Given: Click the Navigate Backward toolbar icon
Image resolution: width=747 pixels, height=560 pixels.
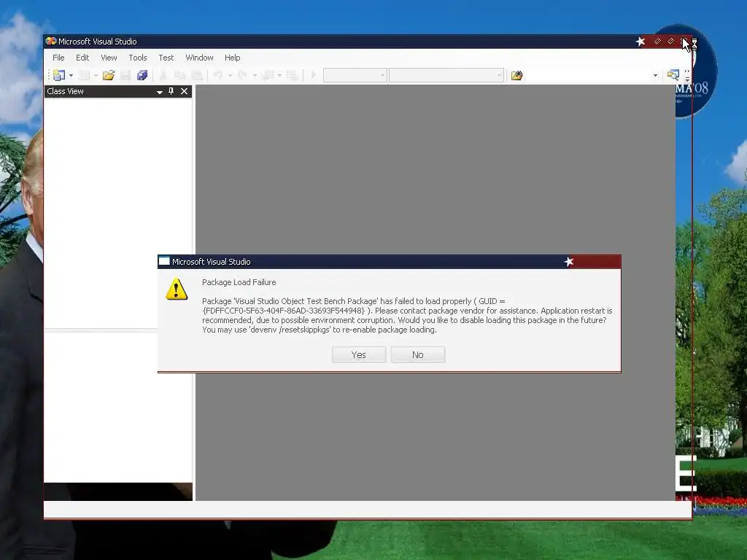Looking at the screenshot, I should coord(268,75).
